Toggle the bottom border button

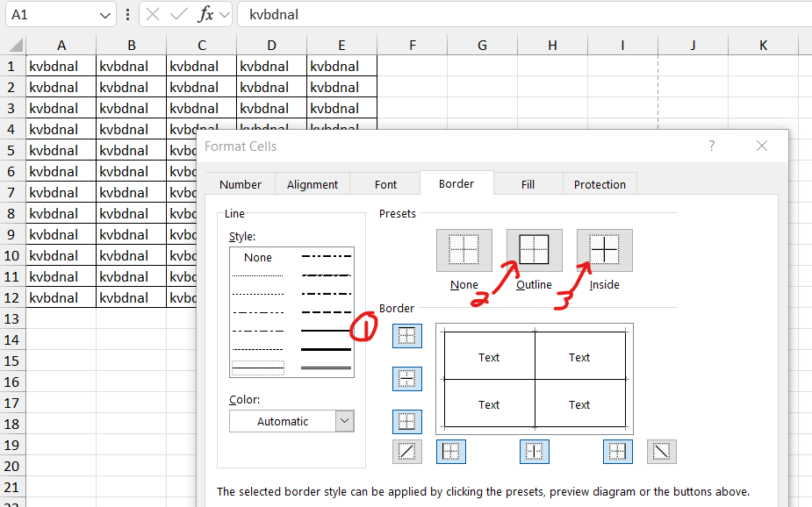coord(407,422)
